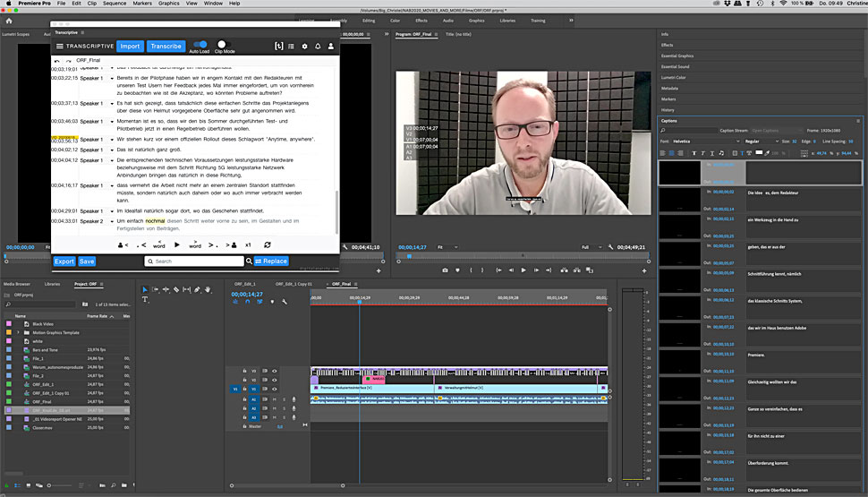868x497 pixels.
Task: Open the Edit menu
Action: (x=76, y=4)
